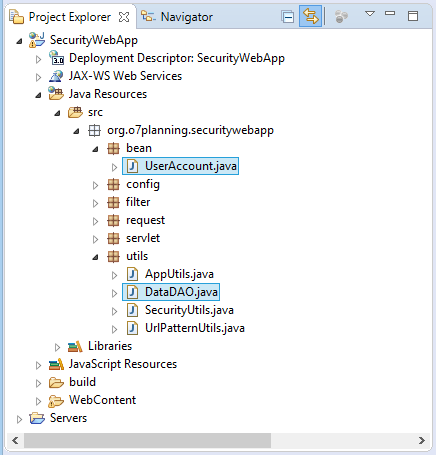This screenshot has height=455, width=436.
Task: Expand the WebContent folder
Action: (38, 401)
